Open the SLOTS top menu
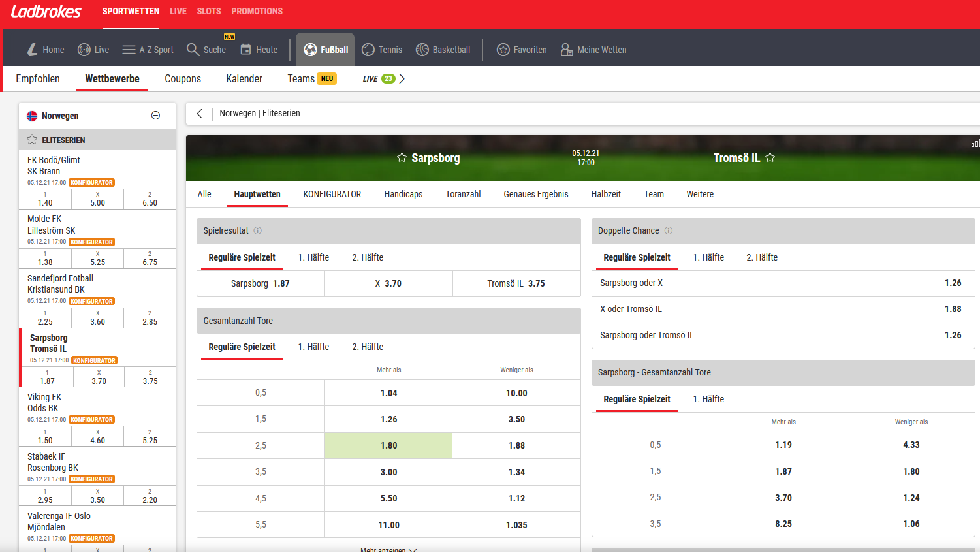 (x=209, y=11)
